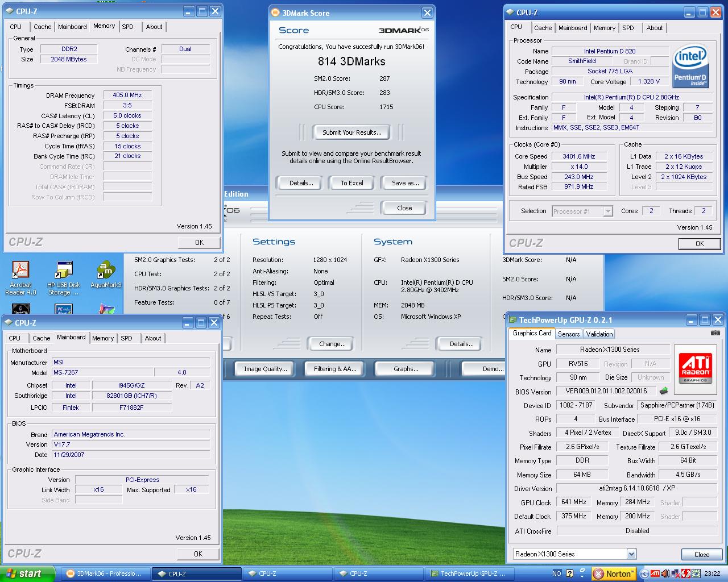Click the red tray icon beside the network icon
728x582 pixels.
(685, 573)
